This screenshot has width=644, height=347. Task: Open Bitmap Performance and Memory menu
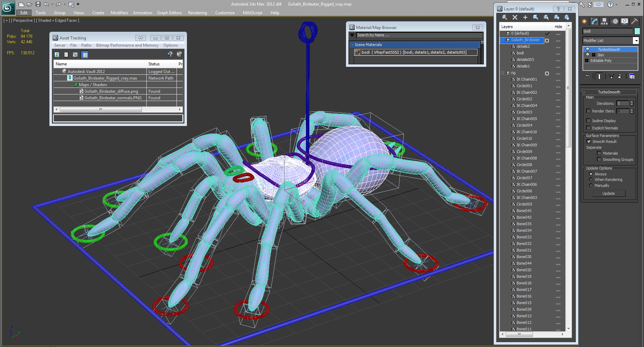click(127, 45)
